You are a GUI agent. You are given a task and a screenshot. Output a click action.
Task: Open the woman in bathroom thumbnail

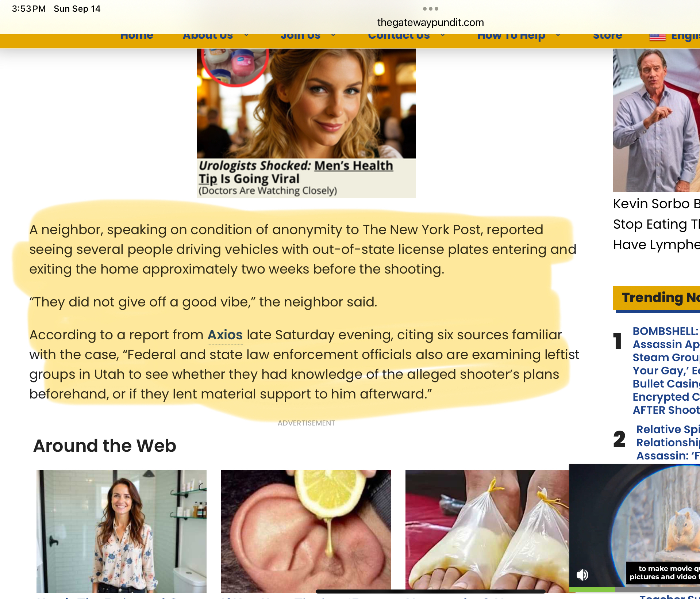coord(122,531)
